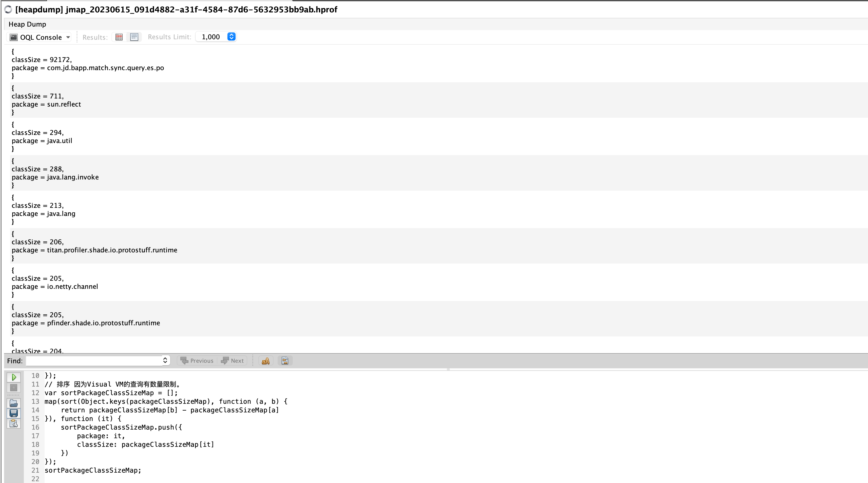This screenshot has width=868, height=483.
Task: Click 'package = pfinder.shade.io.protostuff.runtime'
Action: (x=86, y=323)
